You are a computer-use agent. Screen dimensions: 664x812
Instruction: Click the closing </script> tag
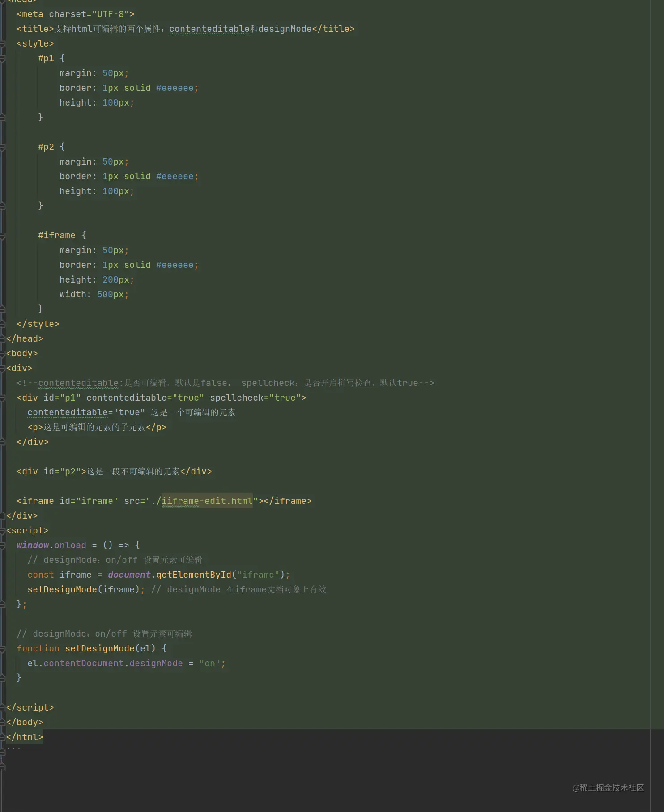tap(30, 707)
